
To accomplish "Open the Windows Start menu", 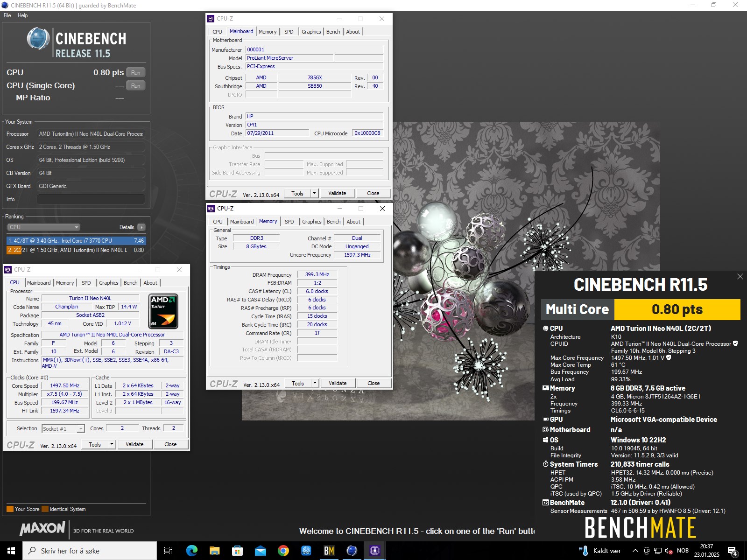I will tap(11, 551).
